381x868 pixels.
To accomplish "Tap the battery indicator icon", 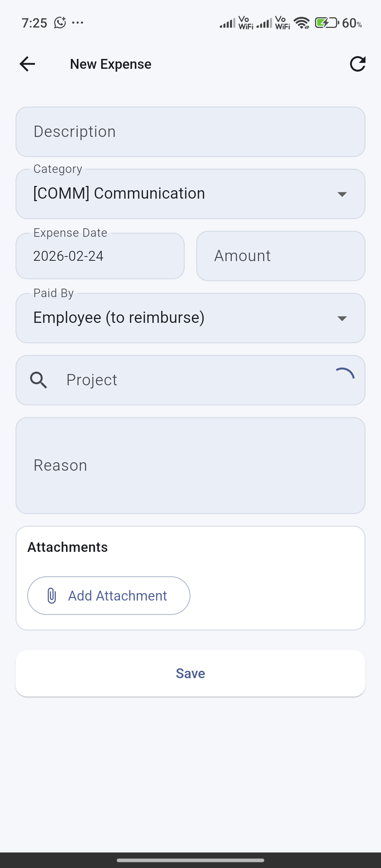I will tap(326, 23).
